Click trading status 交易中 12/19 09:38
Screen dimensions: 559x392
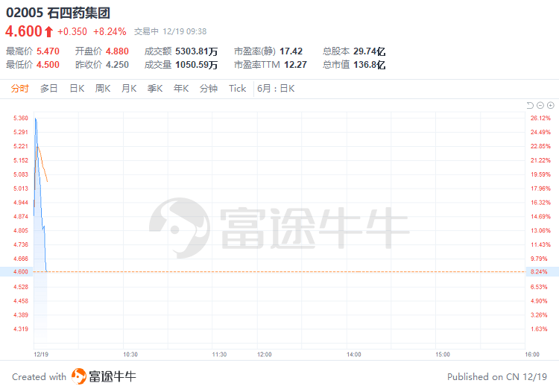click(x=171, y=32)
